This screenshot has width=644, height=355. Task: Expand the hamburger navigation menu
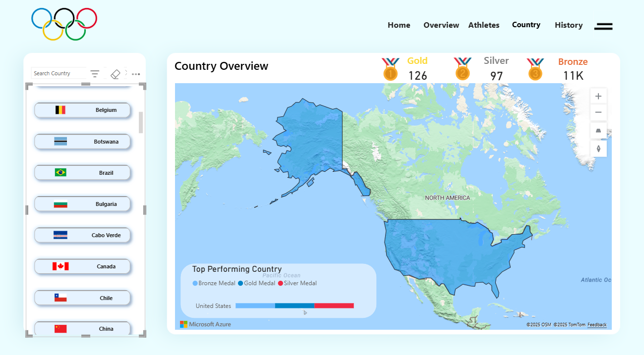click(603, 26)
